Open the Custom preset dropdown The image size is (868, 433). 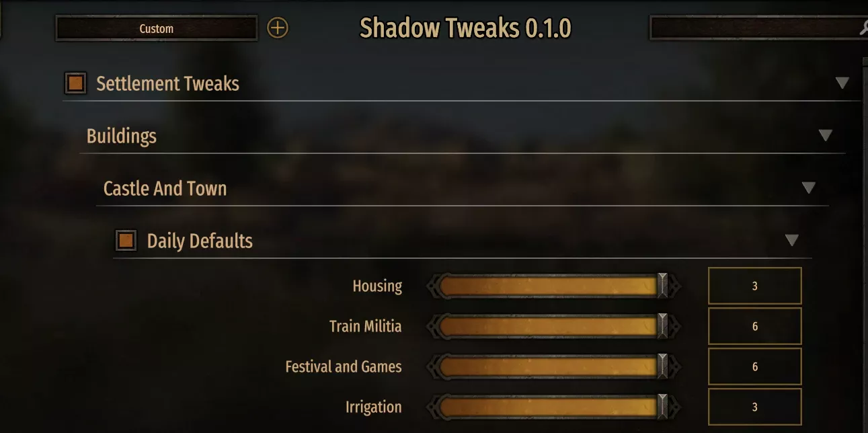click(x=156, y=28)
